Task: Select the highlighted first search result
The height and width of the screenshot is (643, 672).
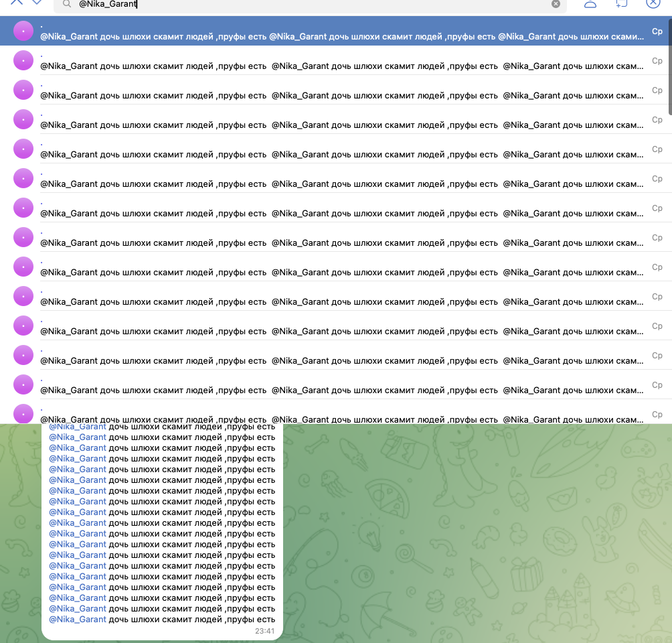Action: (335, 31)
